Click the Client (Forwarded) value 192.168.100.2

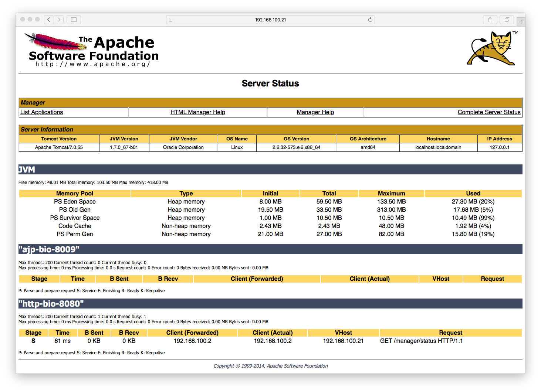pyautogui.click(x=192, y=341)
